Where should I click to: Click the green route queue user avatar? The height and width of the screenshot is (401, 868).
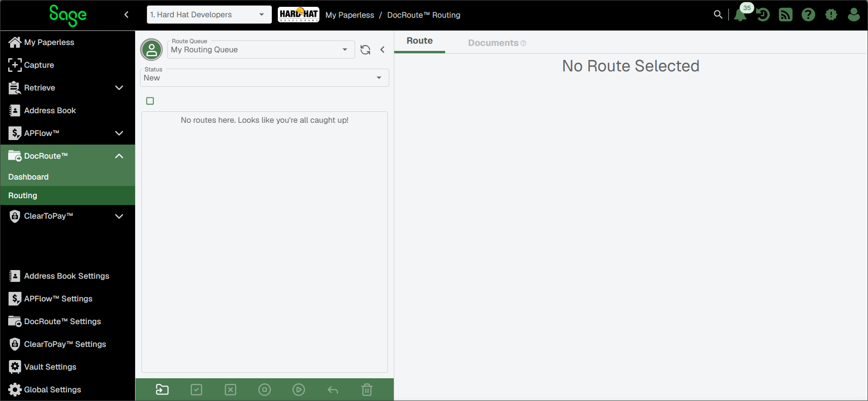click(x=152, y=50)
